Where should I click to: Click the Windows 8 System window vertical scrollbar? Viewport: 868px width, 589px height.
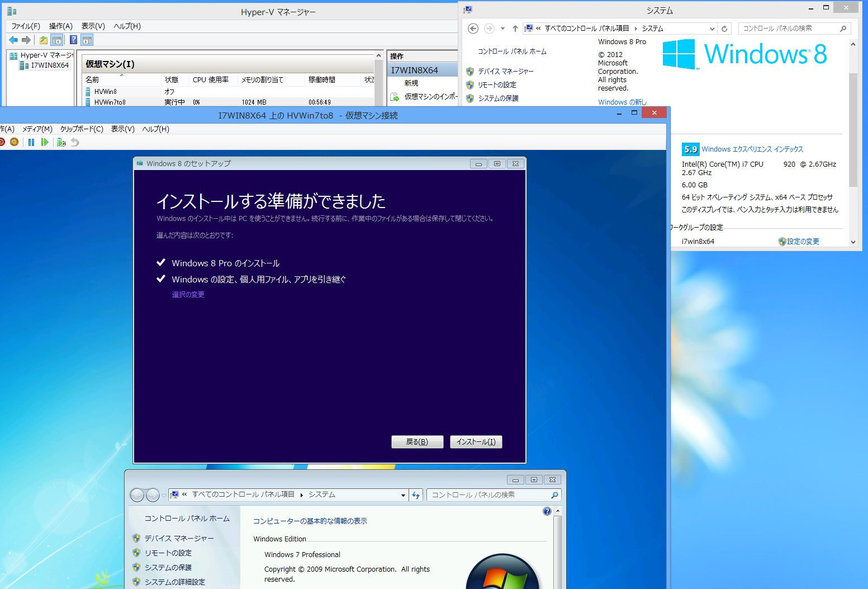tap(853, 130)
